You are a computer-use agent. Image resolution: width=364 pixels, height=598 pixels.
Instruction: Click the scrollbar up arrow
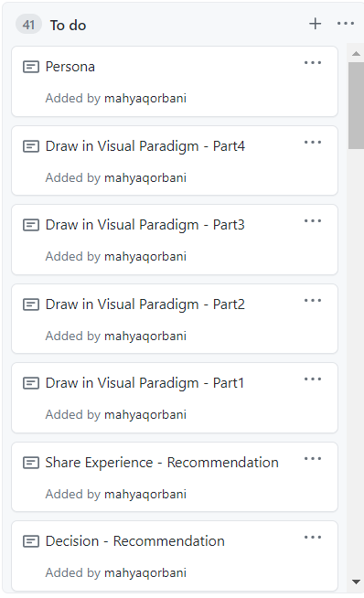coord(356,53)
